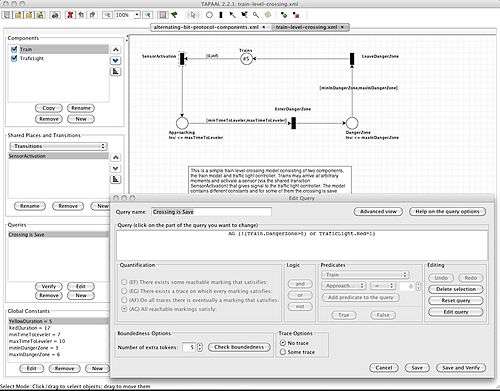Choose the arc drawing tool
The height and width of the screenshot is (391, 500).
pyautogui.click(x=232, y=15)
